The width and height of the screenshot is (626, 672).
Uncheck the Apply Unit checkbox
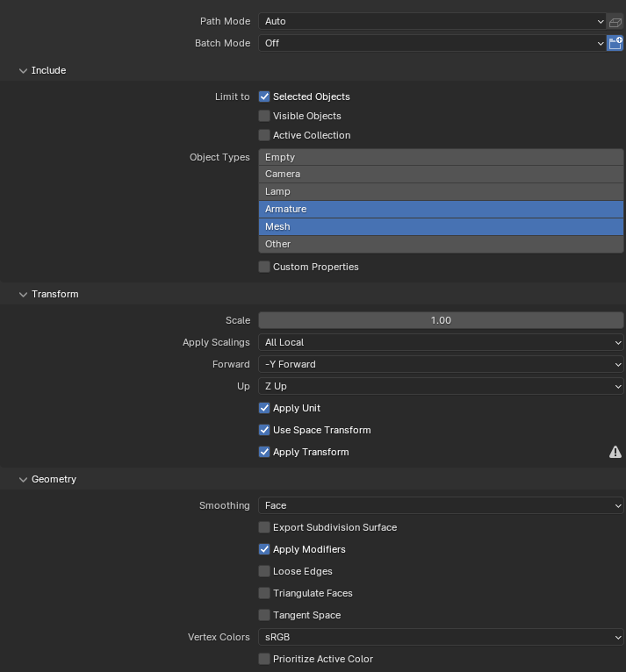tap(264, 408)
